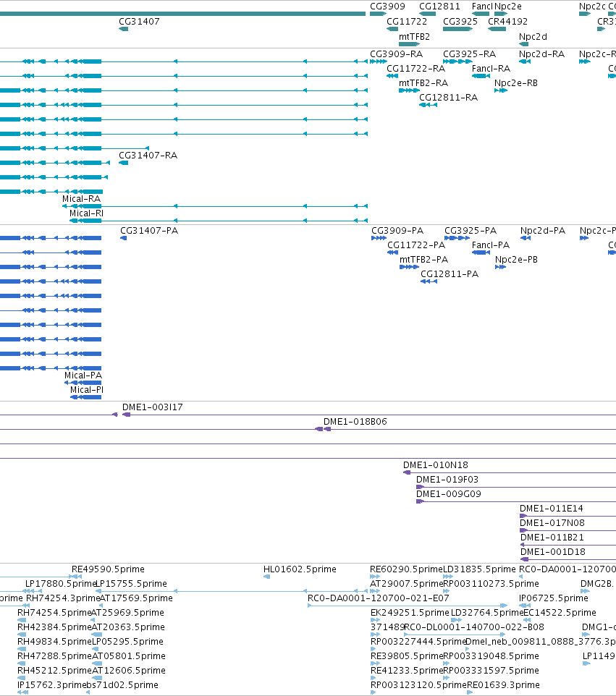Click the AT17569.5prime EST label

[136, 598]
